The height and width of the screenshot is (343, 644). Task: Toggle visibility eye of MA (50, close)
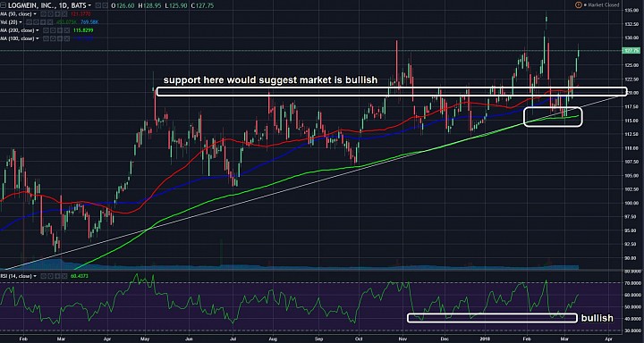[x=44, y=14]
